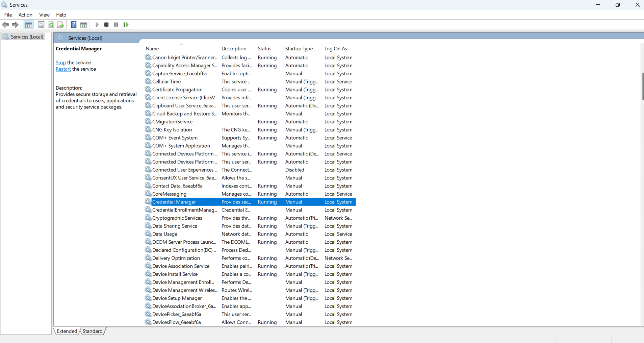Open the Action menu
The height and width of the screenshot is (343, 644).
(25, 15)
